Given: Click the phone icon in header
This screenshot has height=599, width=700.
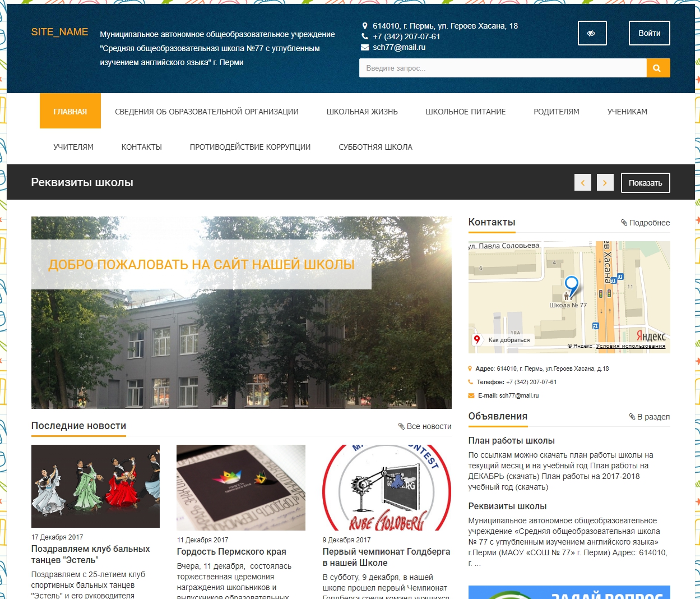Looking at the screenshot, I should (365, 36).
